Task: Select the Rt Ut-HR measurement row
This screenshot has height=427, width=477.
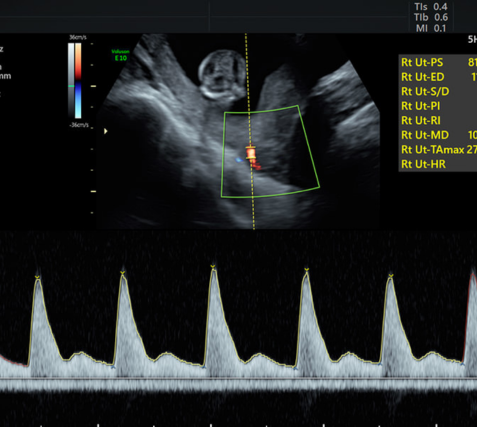Action: [438, 164]
